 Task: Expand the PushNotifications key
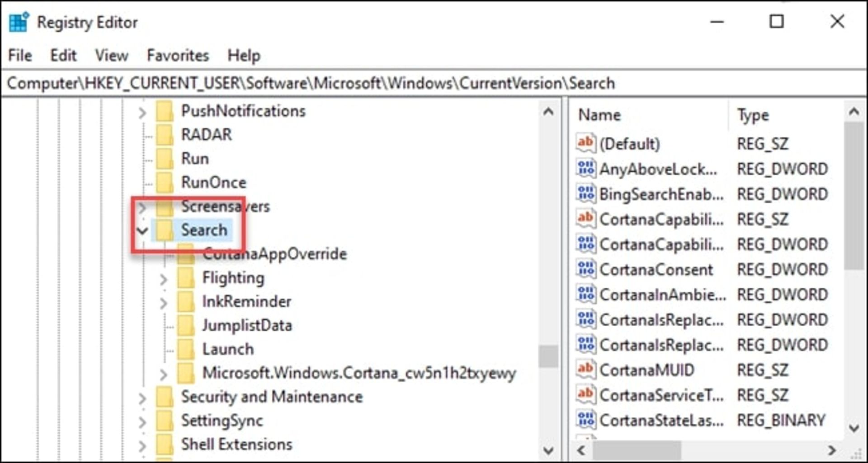pyautogui.click(x=142, y=112)
